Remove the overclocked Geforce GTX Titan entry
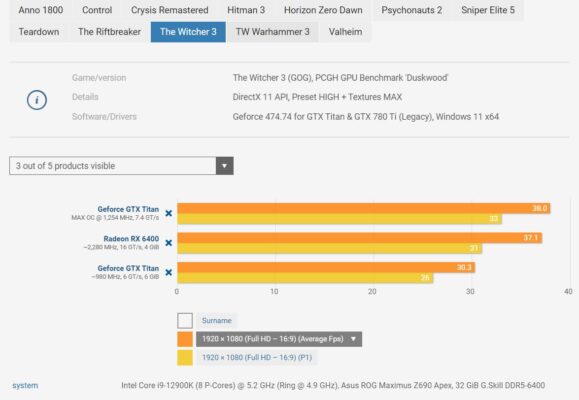This screenshot has height=400, width=579. pos(169,213)
